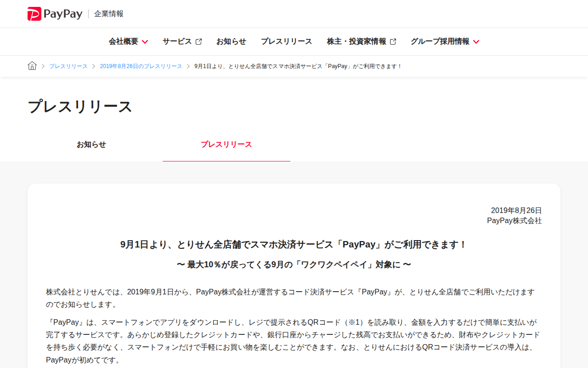
Task: Click the subtitle 最大10%が戻ってくる9月
Action: pyautogui.click(x=294, y=264)
